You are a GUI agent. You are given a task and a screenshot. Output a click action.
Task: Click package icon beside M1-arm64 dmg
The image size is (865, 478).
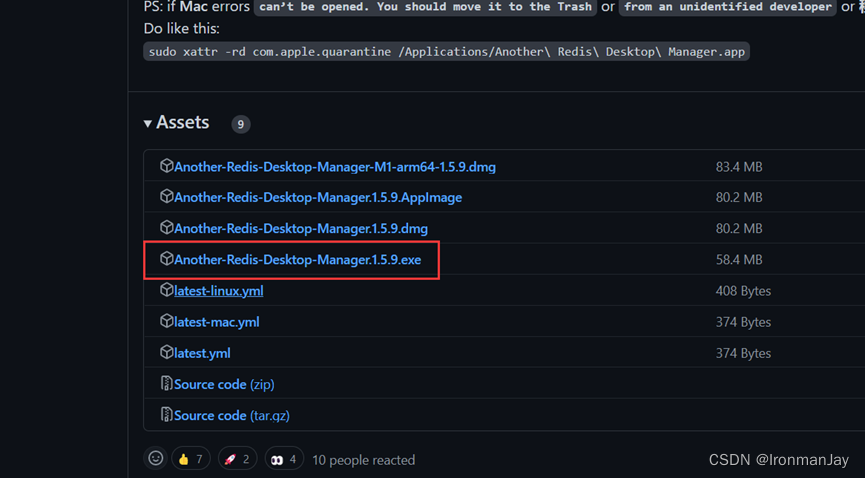[x=167, y=166]
